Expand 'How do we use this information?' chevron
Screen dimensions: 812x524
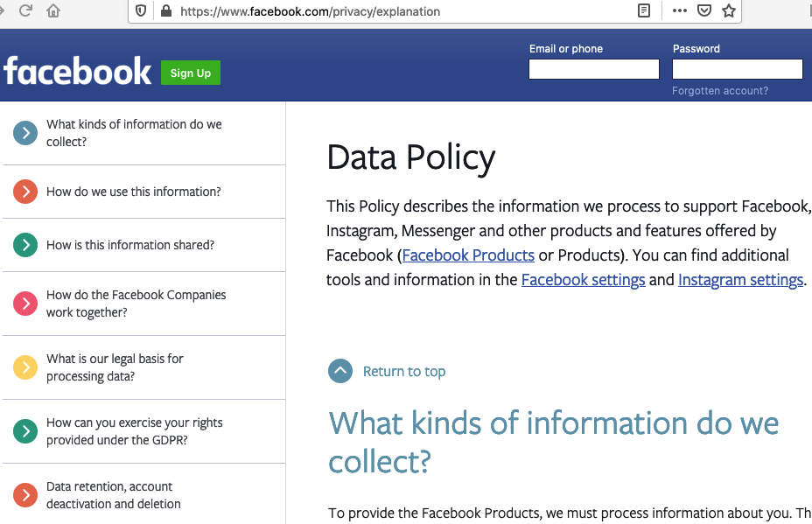coord(25,192)
